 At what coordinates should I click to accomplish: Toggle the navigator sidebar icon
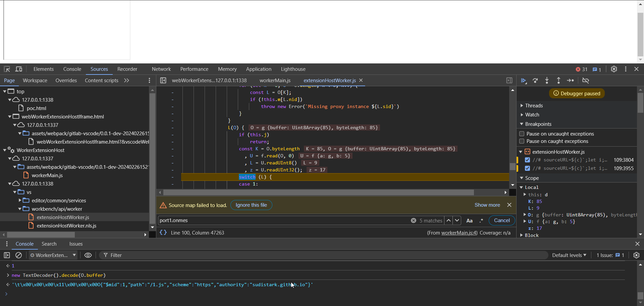point(163,81)
